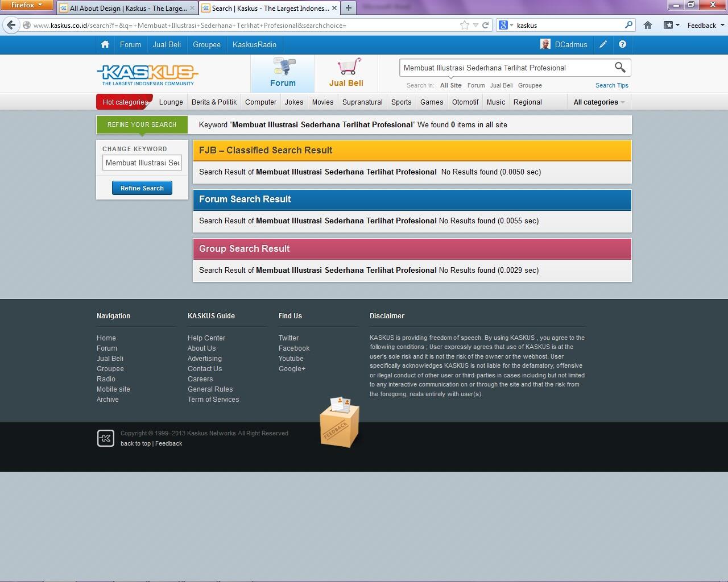Reload the page with the refresh icon
The width and height of the screenshot is (728, 582).
[x=485, y=25]
